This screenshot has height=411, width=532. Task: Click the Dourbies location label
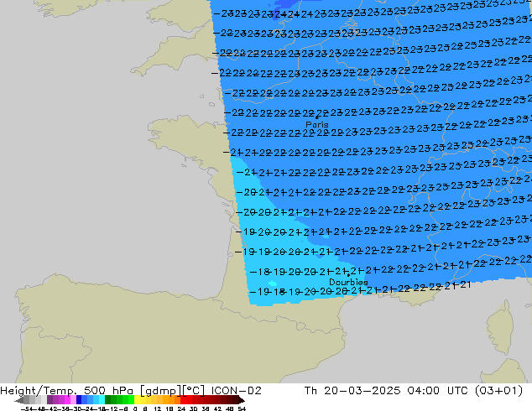pos(348,282)
